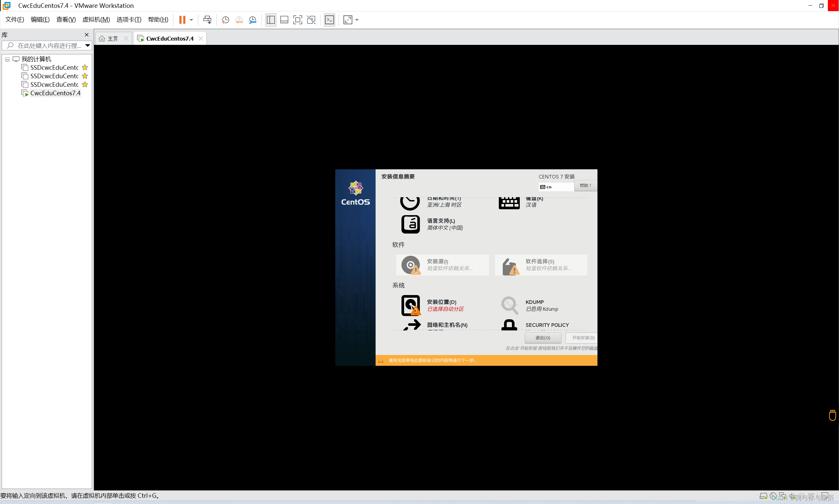Viewport: 839px width, 504px height.
Task: Pause the running virtual machine
Action: coord(182,20)
